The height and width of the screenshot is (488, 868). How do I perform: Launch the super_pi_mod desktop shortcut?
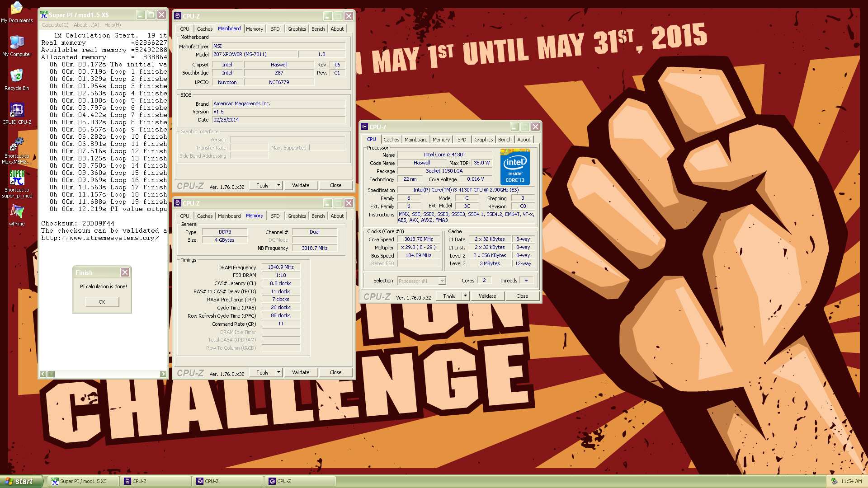point(17,184)
